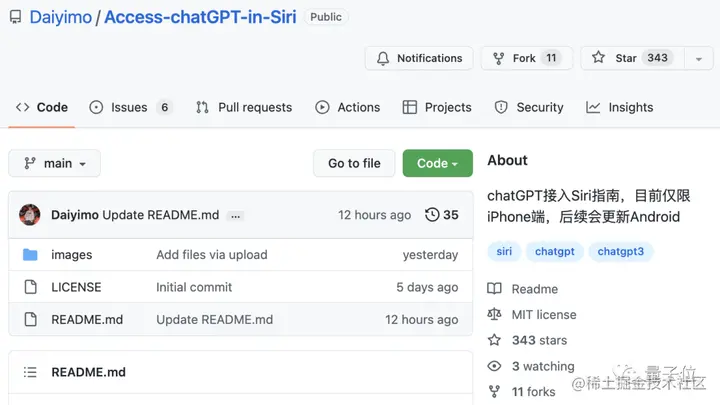Open the Security tab
720x405 pixels.
529,107
